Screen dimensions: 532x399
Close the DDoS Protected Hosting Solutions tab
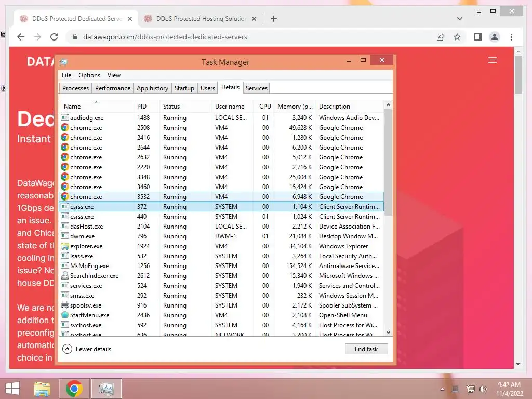pyautogui.click(x=254, y=19)
